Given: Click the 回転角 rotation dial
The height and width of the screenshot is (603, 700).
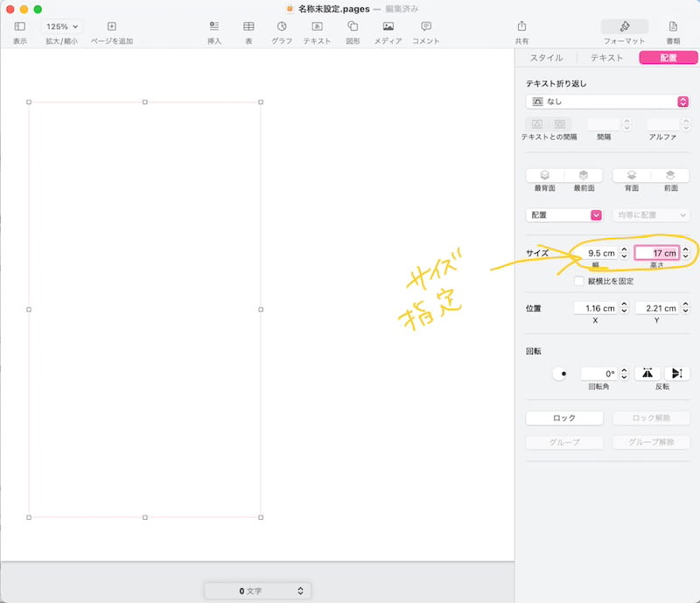Looking at the screenshot, I should [x=563, y=374].
